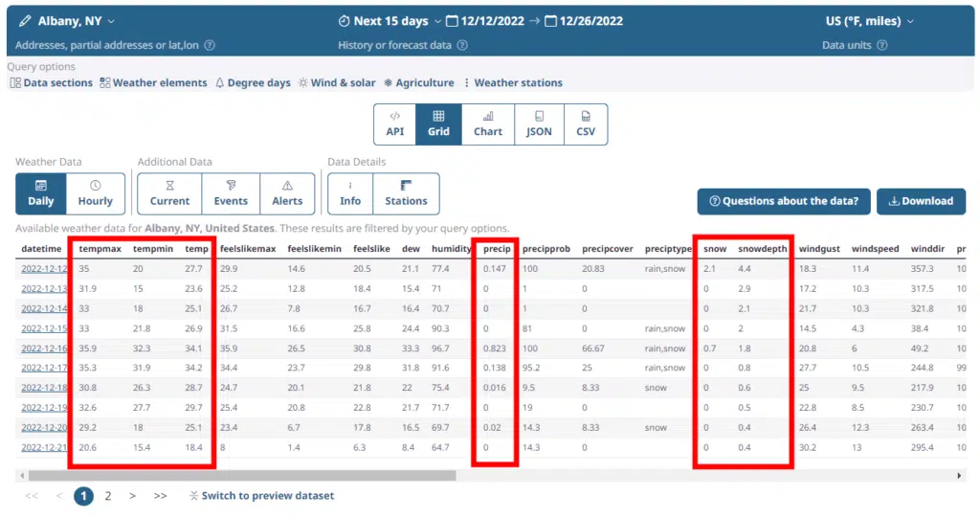The width and height of the screenshot is (980, 517).
Task: Click the help icon next to Data units
Action: pyautogui.click(x=882, y=45)
